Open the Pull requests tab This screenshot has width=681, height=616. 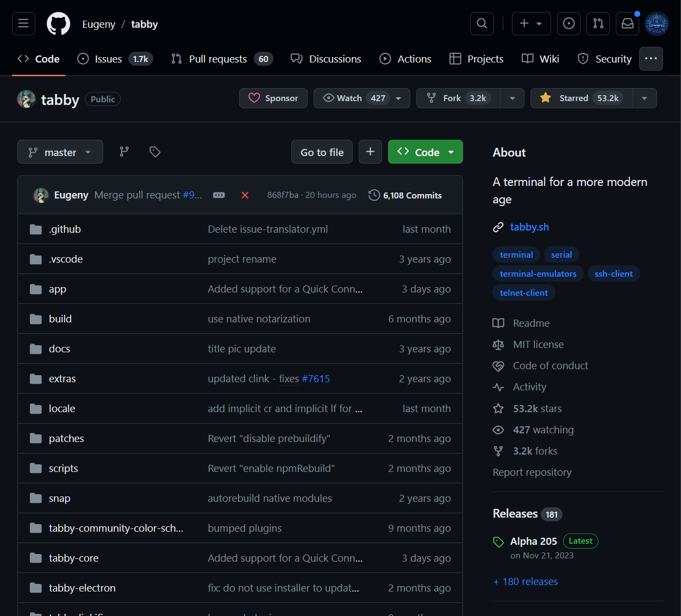point(222,59)
